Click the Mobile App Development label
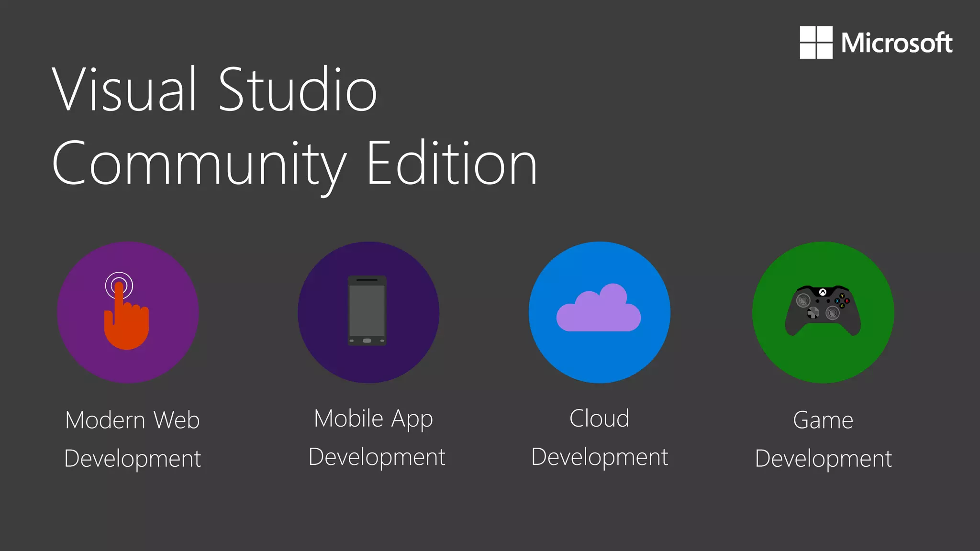This screenshot has width=980, height=551. pyautogui.click(x=377, y=438)
